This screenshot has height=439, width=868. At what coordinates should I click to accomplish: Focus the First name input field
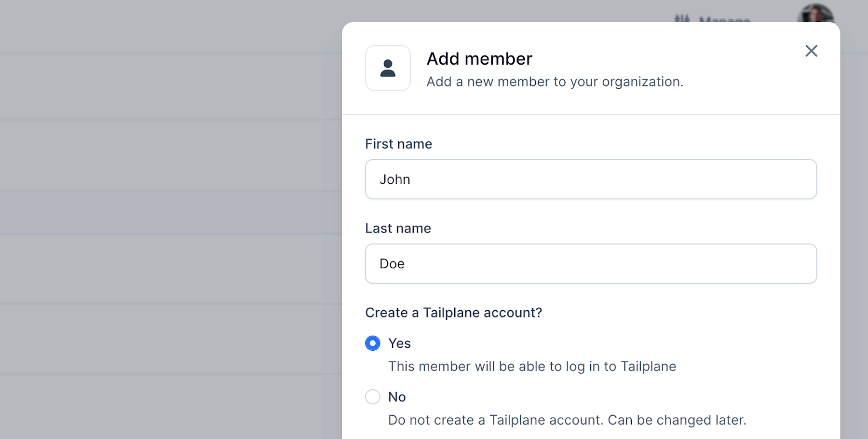[591, 179]
